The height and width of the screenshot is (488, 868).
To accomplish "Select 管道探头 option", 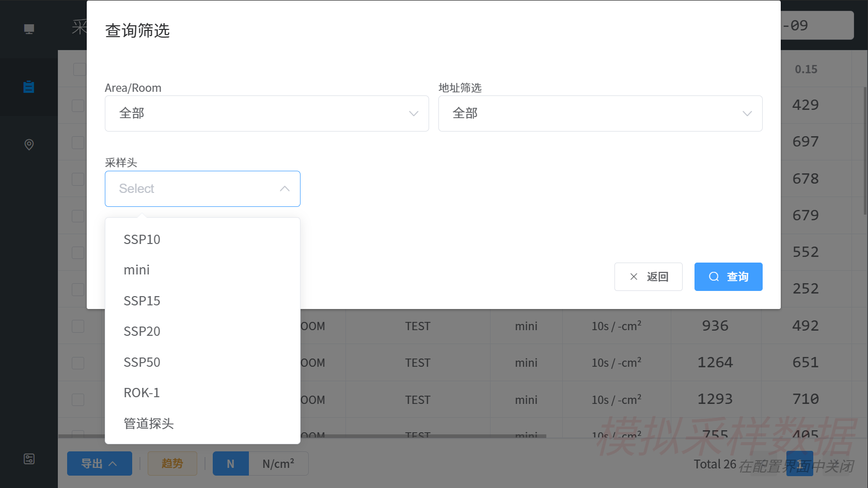I will click(x=149, y=424).
